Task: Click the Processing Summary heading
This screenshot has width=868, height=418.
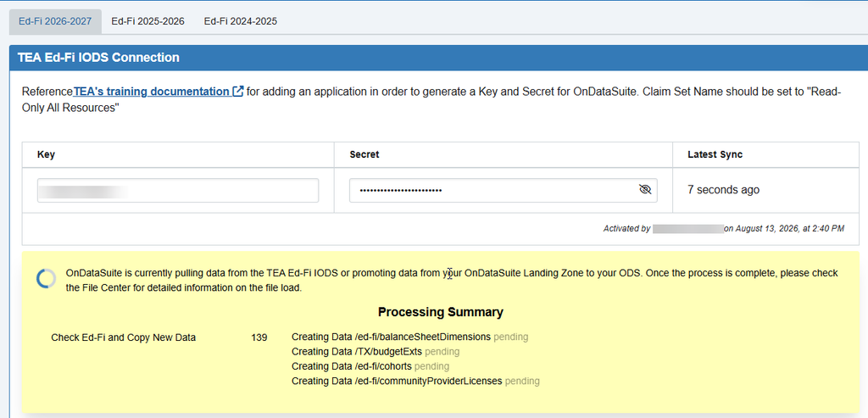Action: 441,312
